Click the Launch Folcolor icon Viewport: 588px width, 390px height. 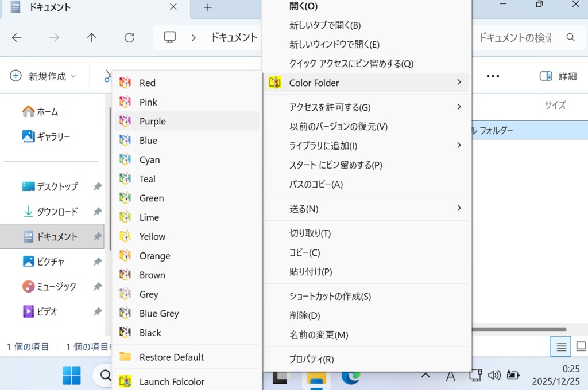pos(125,381)
